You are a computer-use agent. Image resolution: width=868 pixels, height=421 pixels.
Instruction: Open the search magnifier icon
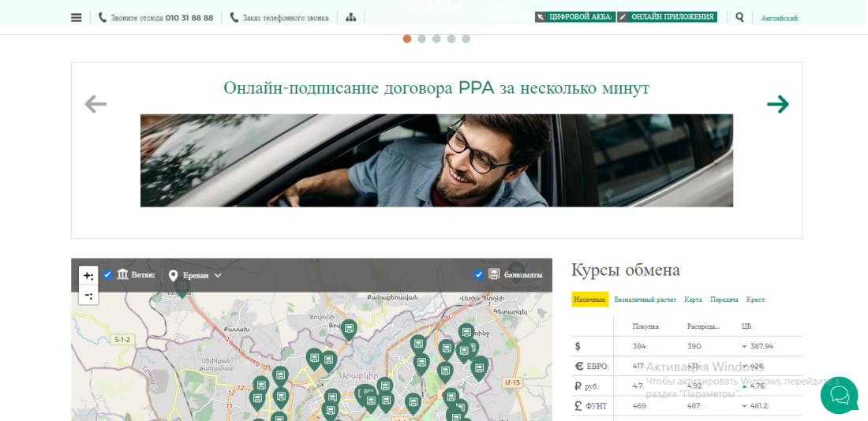coord(739,17)
